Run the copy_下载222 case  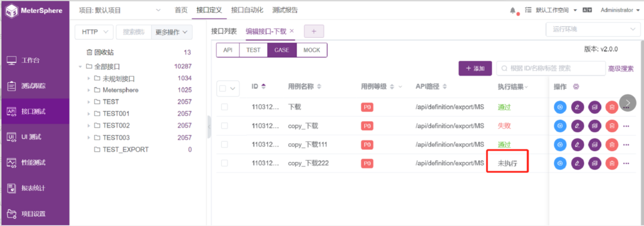[560, 163]
